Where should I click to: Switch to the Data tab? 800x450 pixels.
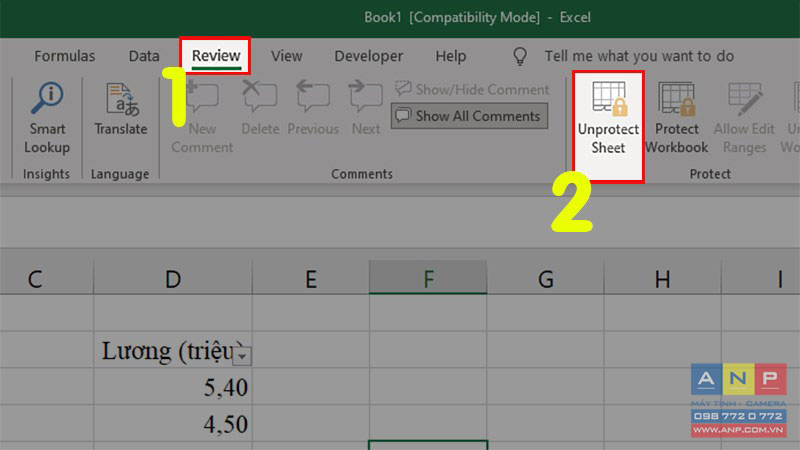pyautogui.click(x=144, y=56)
